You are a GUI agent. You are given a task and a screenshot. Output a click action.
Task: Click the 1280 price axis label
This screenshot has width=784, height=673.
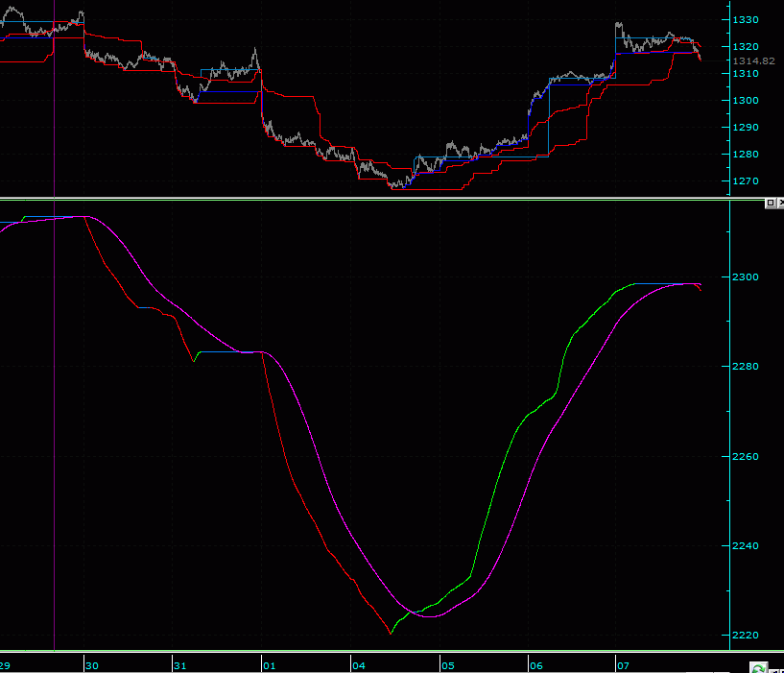coord(746,155)
